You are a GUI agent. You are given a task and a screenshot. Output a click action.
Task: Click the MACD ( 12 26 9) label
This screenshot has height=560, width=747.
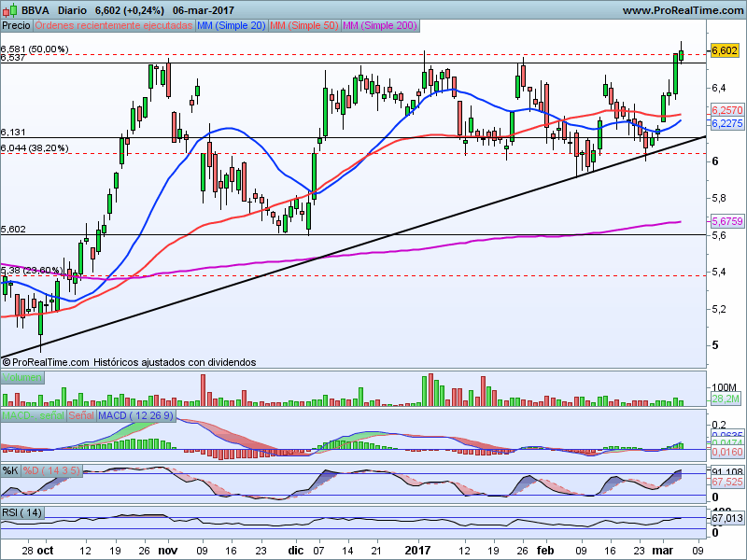(136, 415)
